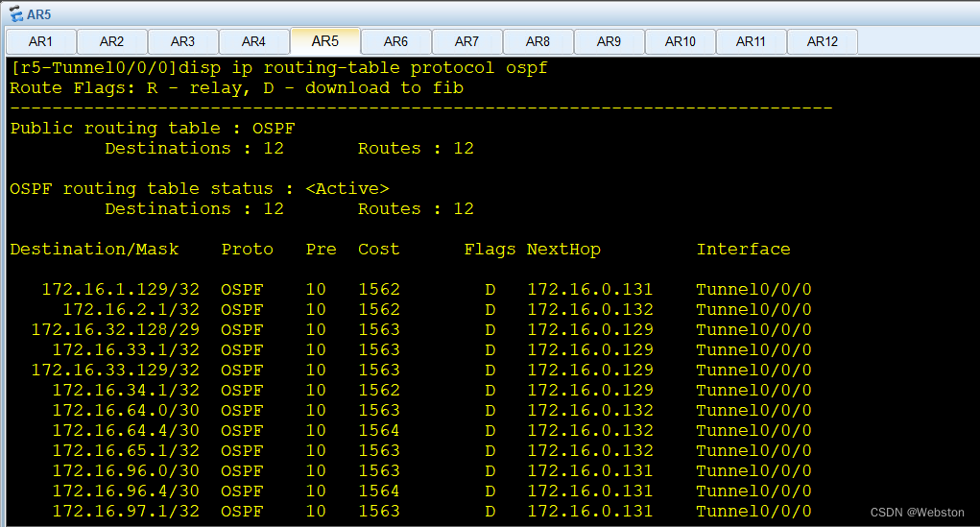980x527 pixels.
Task: Switch to the AR1 tab
Action: click(x=40, y=42)
